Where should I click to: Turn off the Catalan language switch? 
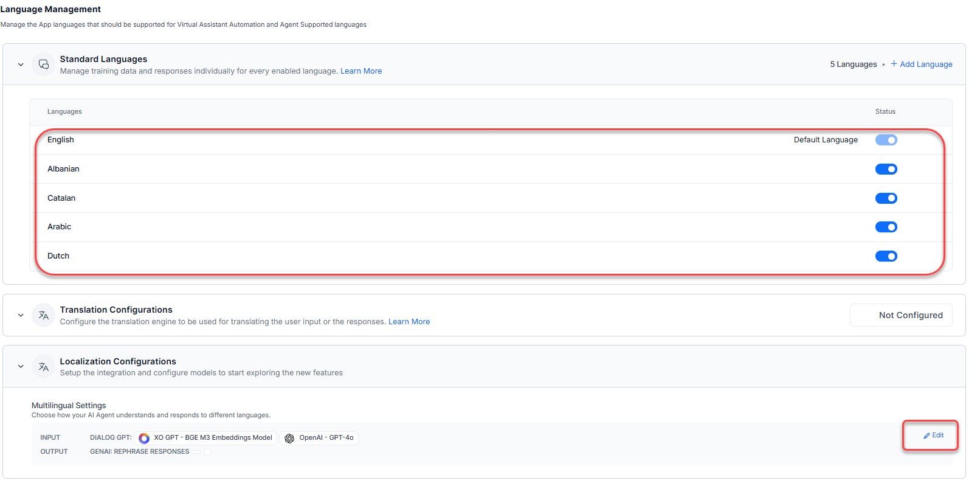coord(886,198)
